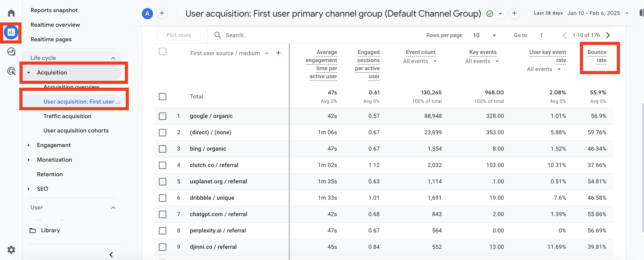Select the google / organic row checkbox

(x=162, y=116)
